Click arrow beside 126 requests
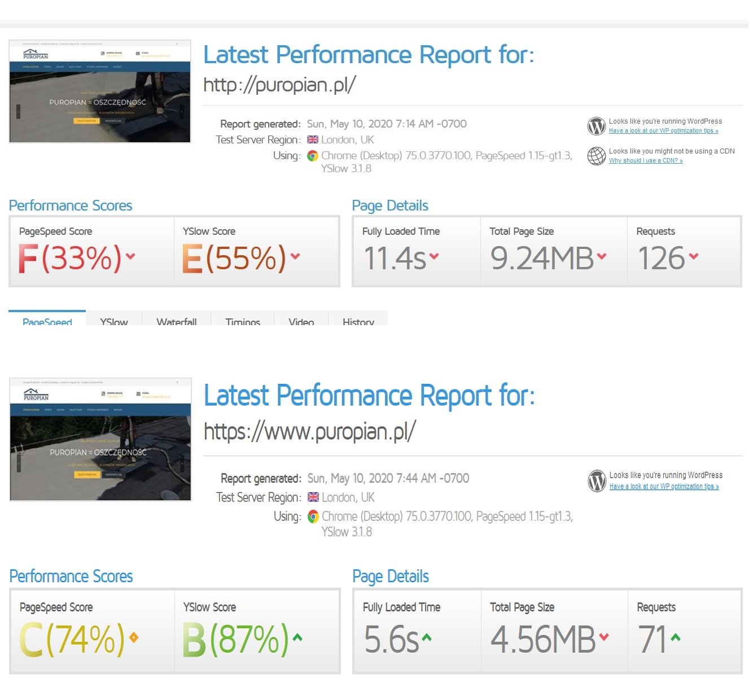This screenshot has width=749, height=700. click(694, 256)
